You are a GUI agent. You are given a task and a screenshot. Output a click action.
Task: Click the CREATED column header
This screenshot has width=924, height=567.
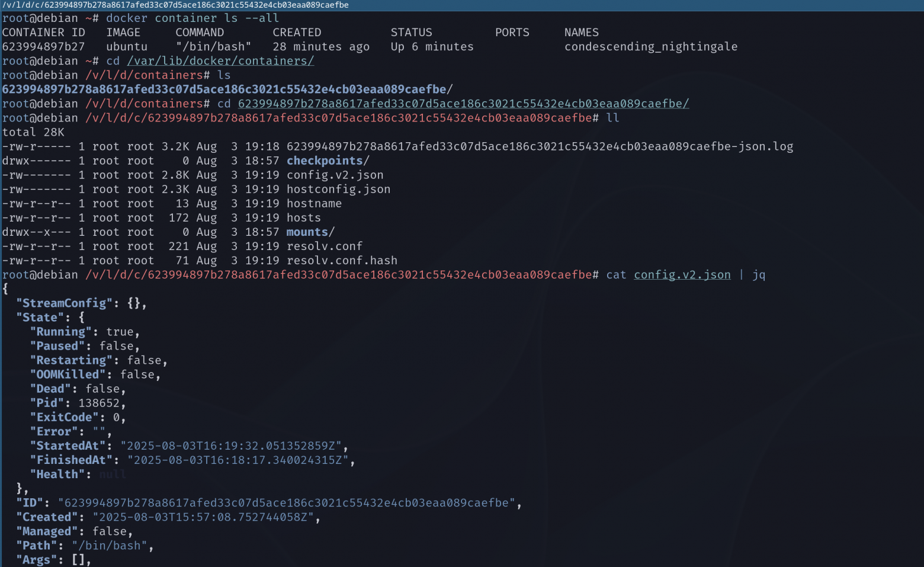297,33
